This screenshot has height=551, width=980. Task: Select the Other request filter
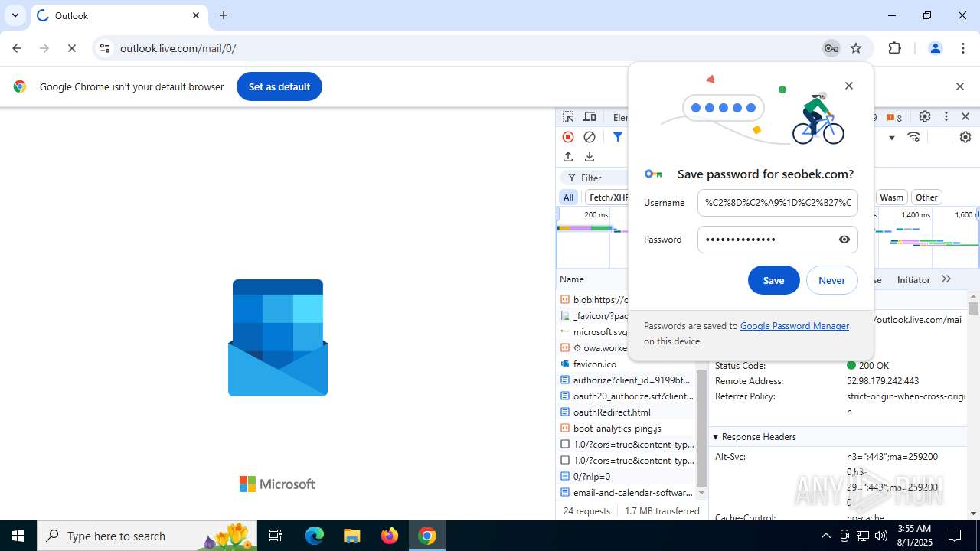pyautogui.click(x=926, y=197)
